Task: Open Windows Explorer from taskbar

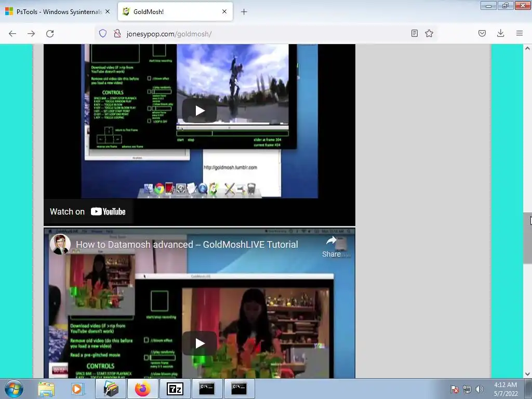Action: (46, 389)
